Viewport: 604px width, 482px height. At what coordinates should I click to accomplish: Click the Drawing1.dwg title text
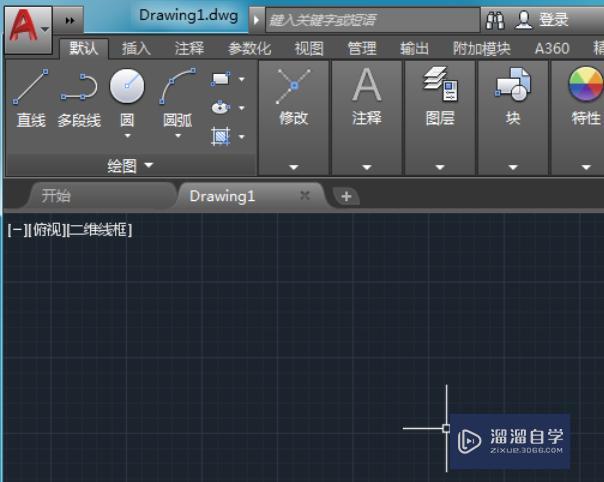pyautogui.click(x=189, y=15)
